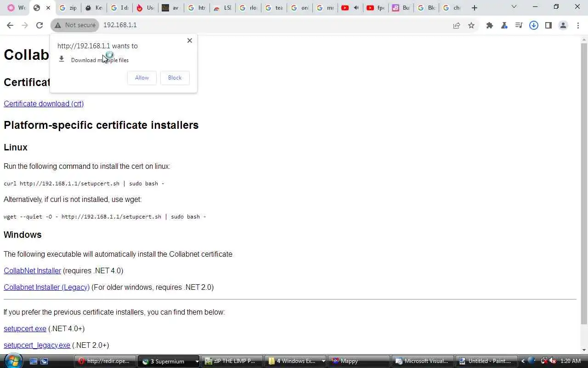The width and height of the screenshot is (588, 368).
Task: Click the scrollbar down arrow
Action: [584, 350]
